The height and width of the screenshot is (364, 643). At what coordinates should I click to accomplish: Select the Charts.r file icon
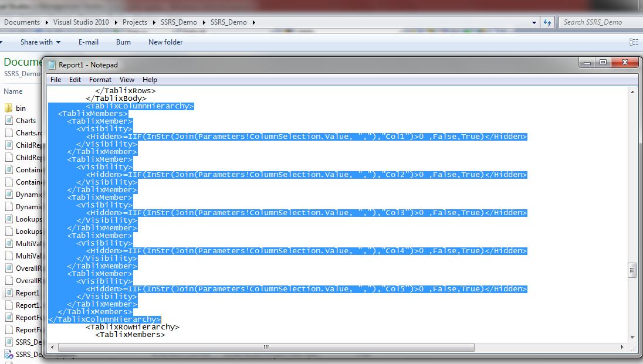[9, 132]
